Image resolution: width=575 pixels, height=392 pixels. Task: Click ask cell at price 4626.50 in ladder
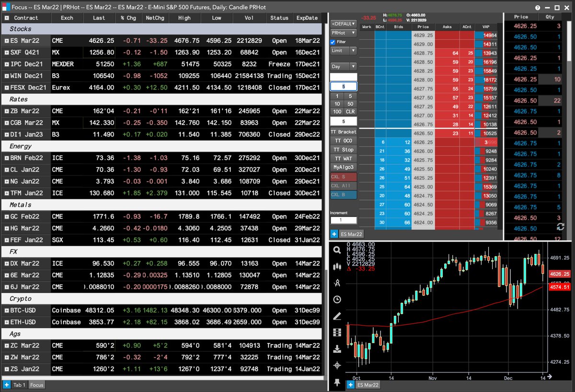point(447,133)
